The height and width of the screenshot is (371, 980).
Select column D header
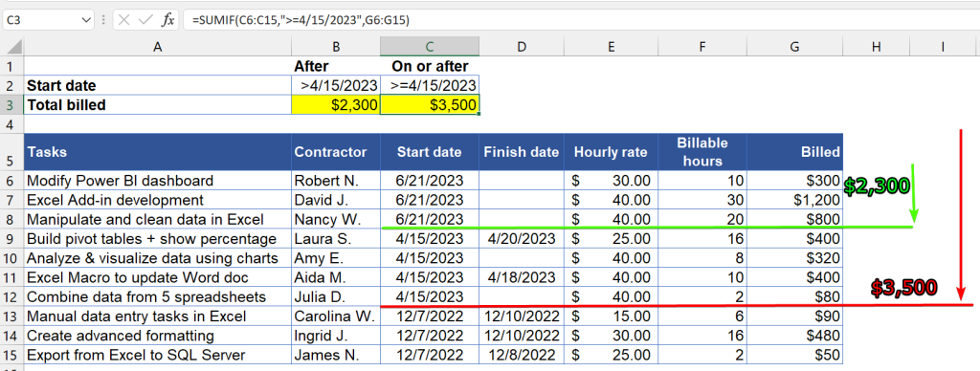tap(522, 46)
